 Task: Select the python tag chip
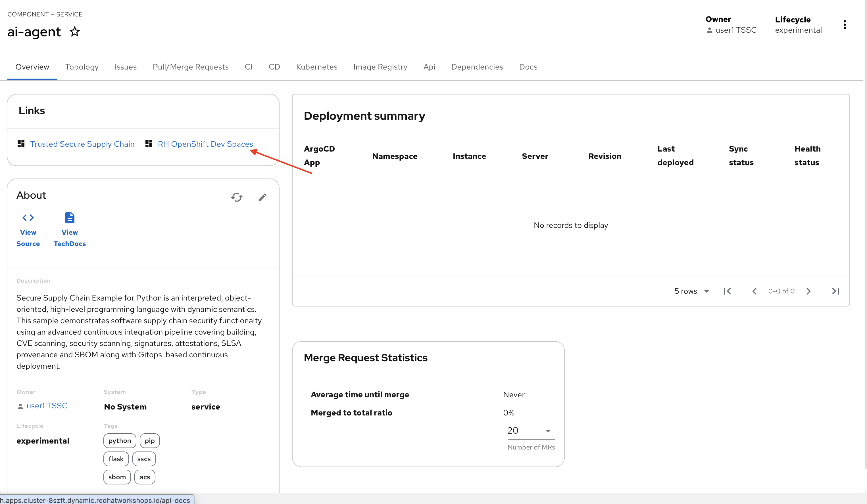119,440
